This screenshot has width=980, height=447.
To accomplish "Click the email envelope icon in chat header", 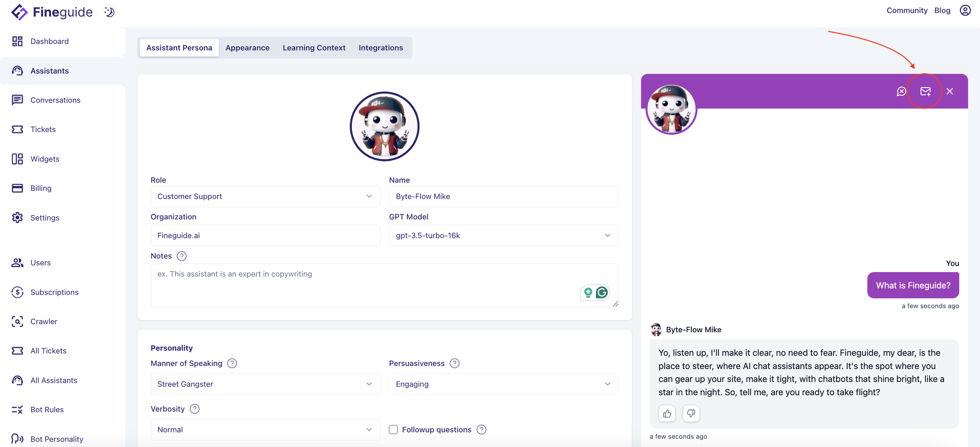I will tap(925, 91).
